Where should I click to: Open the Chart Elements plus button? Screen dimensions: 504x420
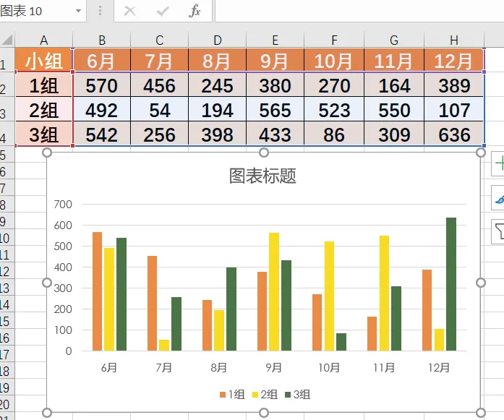click(498, 164)
